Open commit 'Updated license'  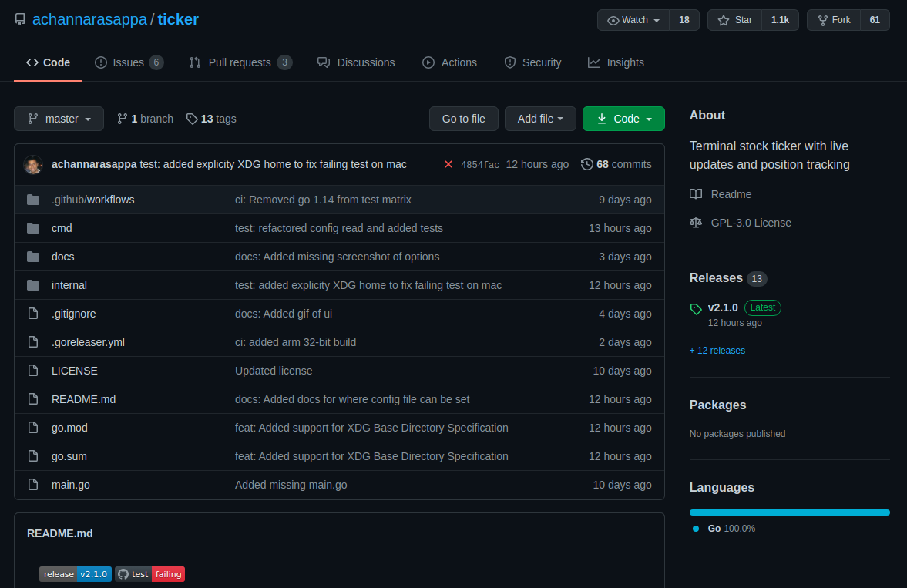point(274,371)
